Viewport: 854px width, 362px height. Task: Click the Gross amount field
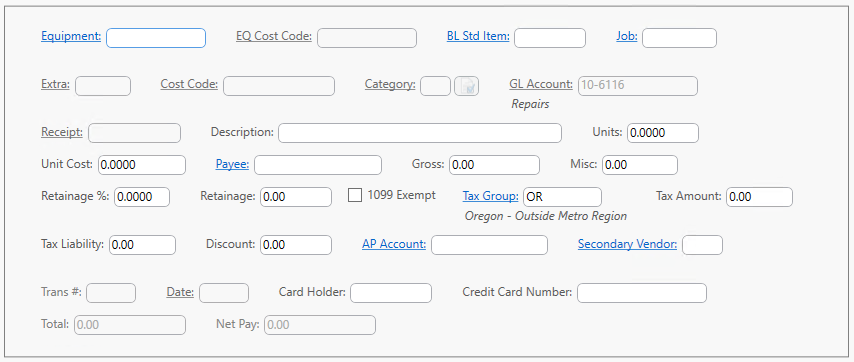[x=495, y=165]
